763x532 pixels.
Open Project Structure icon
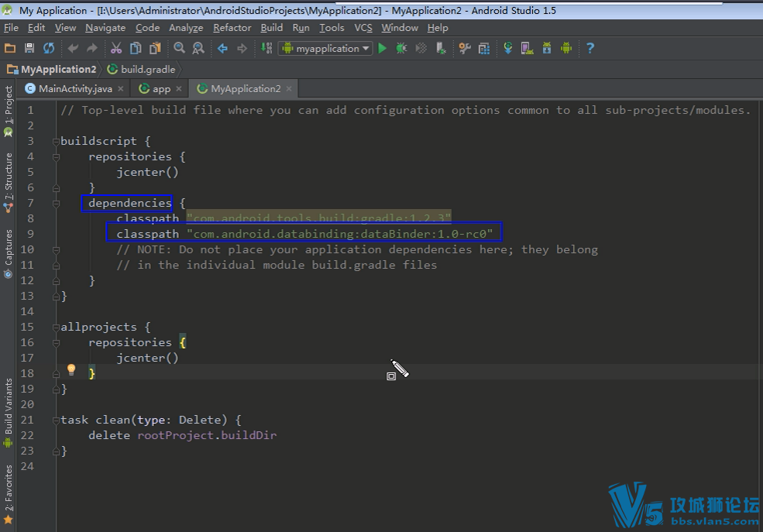pos(483,48)
